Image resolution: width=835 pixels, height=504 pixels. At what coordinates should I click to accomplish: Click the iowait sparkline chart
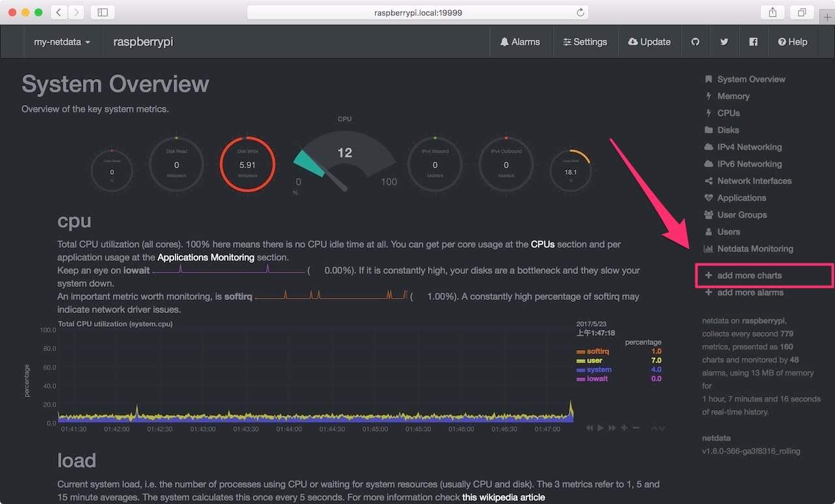pos(229,270)
